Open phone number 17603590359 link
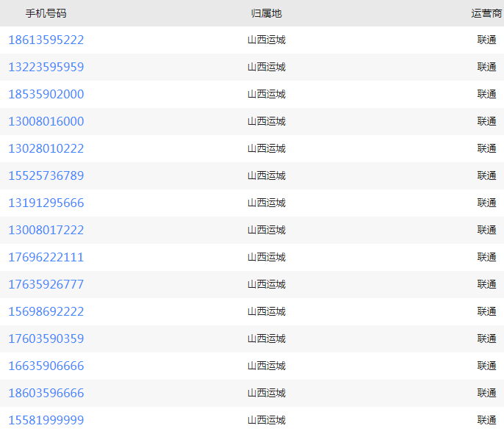 click(46, 338)
